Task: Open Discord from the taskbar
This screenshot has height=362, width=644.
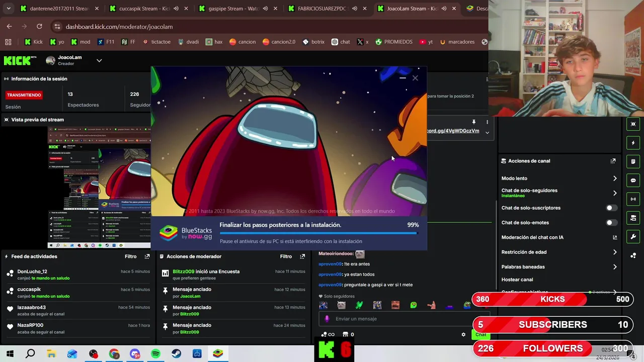Action: (135, 354)
